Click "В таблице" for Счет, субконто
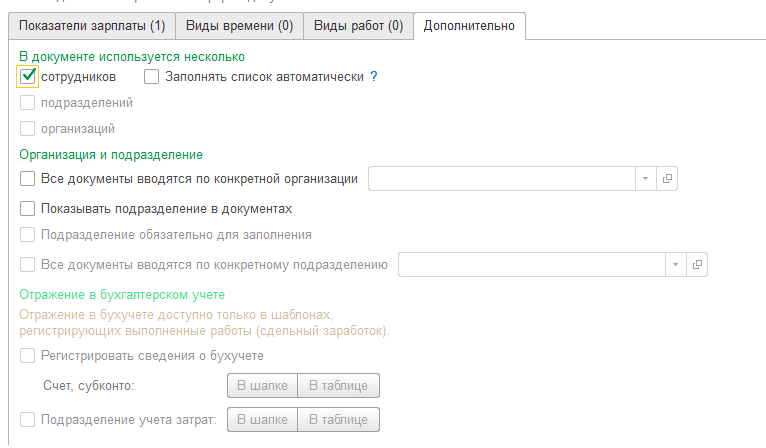The image size is (766, 448). pos(338,385)
